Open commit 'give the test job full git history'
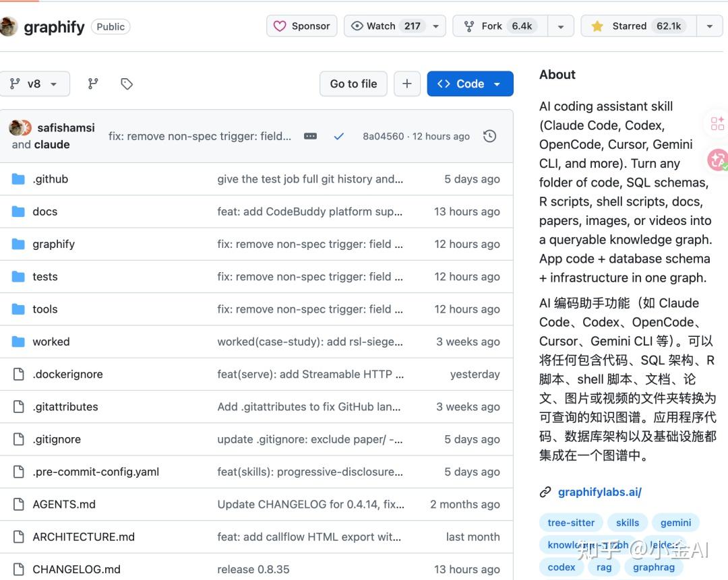 coord(310,179)
